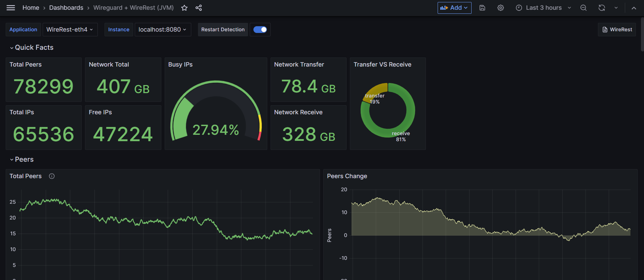644x280 pixels.
Task: Toggle Restart Detection switch
Action: [260, 30]
